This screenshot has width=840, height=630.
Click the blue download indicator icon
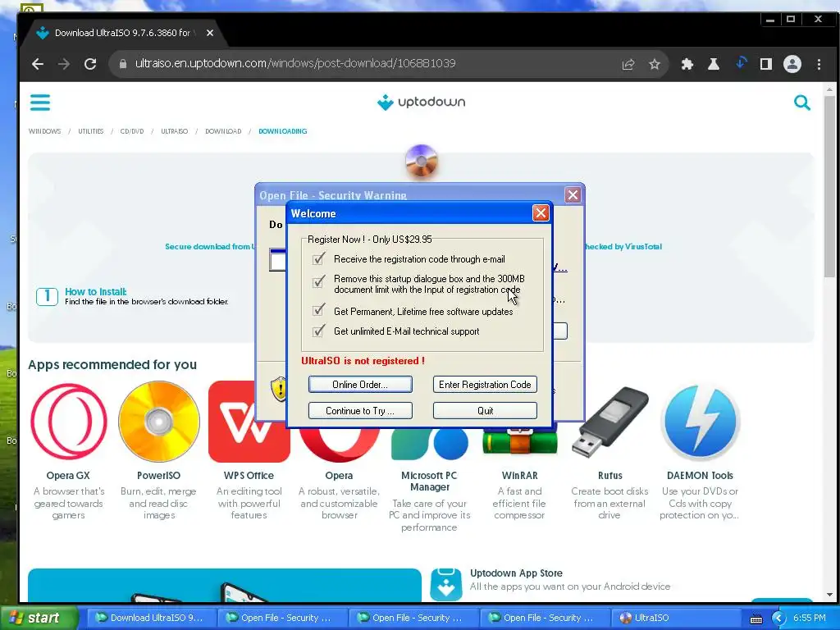[x=741, y=63]
